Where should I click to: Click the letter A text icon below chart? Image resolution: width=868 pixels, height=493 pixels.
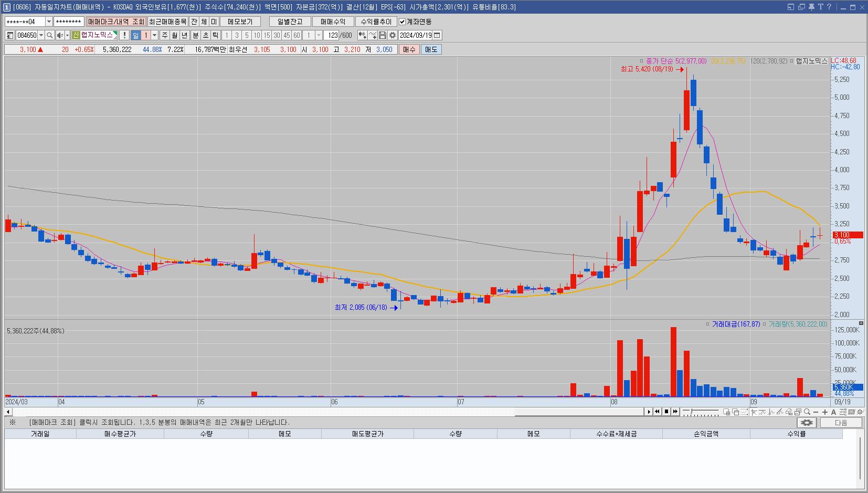coord(834,412)
